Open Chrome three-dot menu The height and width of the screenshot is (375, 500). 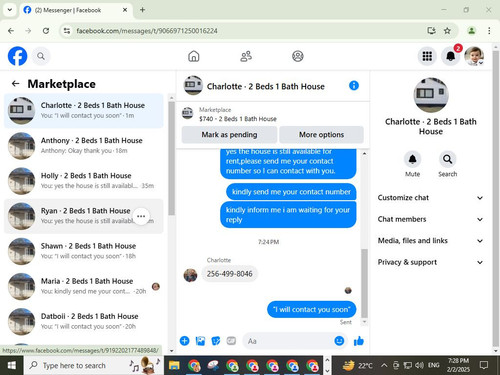click(489, 31)
